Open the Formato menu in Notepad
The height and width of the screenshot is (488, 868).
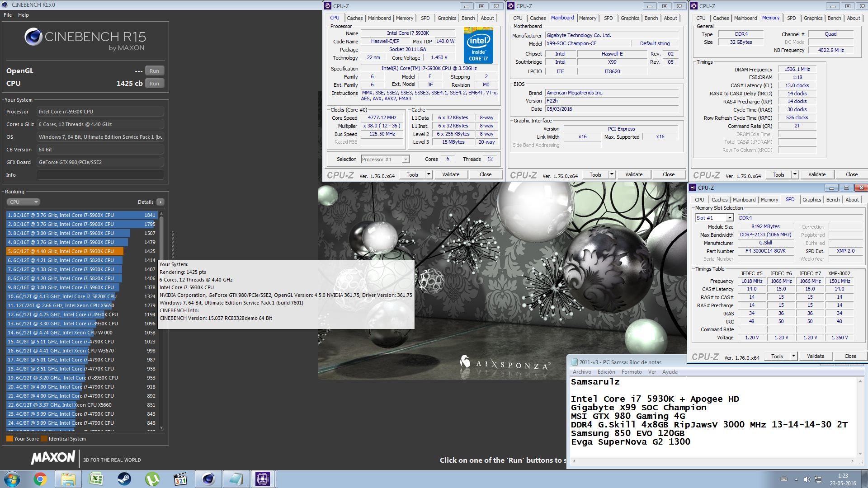pyautogui.click(x=632, y=372)
